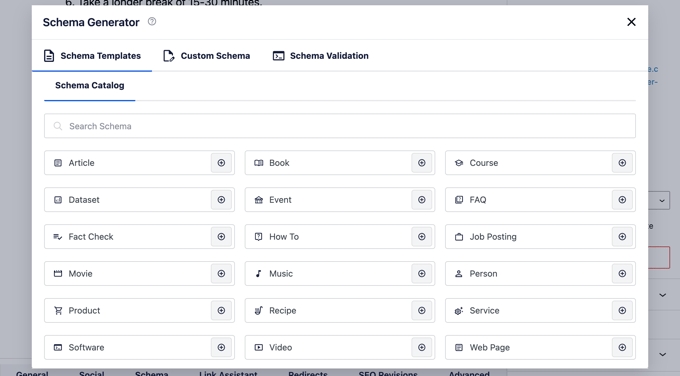Add the Event schema with plus icon
The width and height of the screenshot is (680, 376).
[x=422, y=200]
